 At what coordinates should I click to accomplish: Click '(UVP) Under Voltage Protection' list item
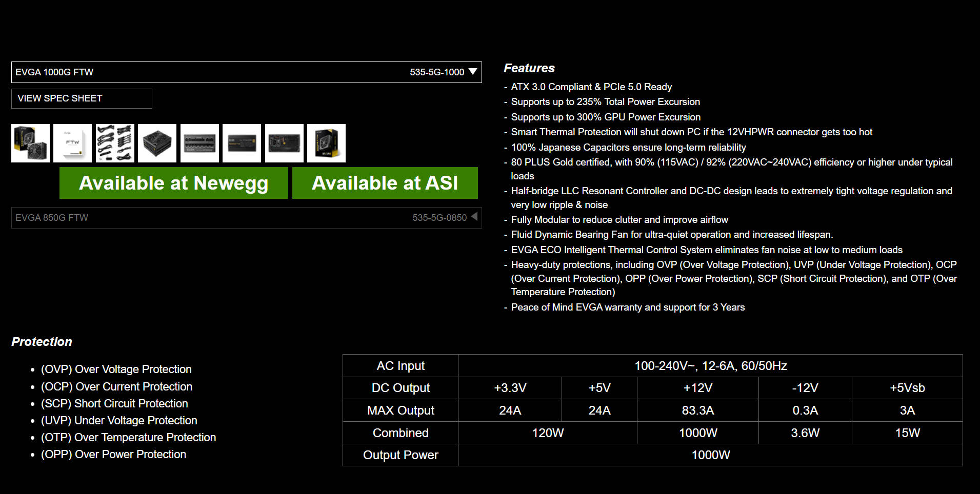pos(119,421)
